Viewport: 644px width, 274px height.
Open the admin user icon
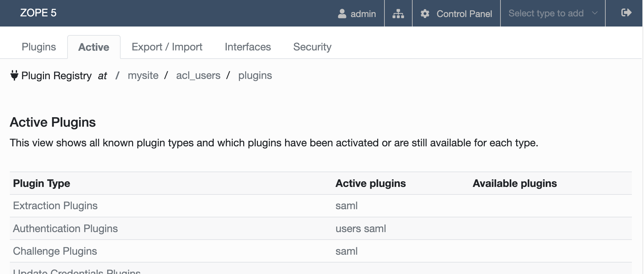(x=342, y=13)
